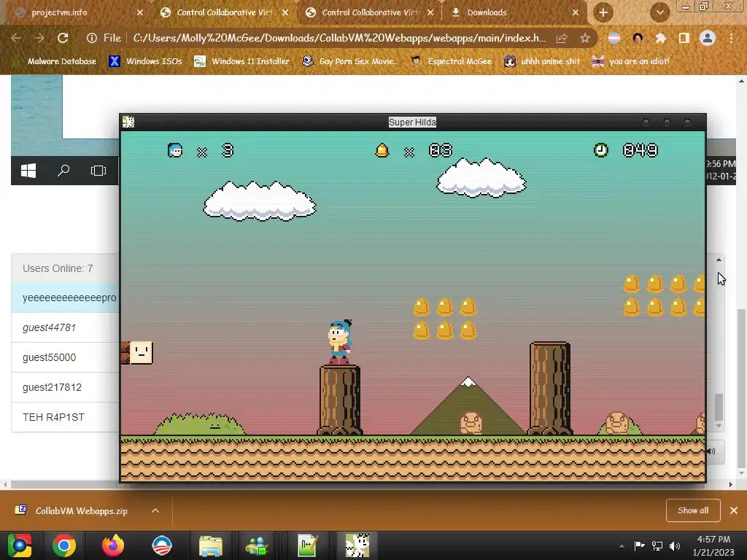Go back to the previous page
This screenshot has width=747, height=560.
[16, 38]
